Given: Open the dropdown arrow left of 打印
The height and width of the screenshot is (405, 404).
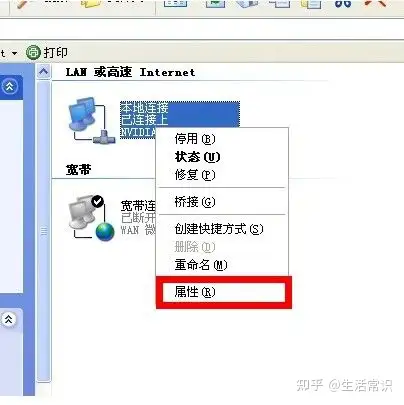Looking at the screenshot, I should 14,53.
